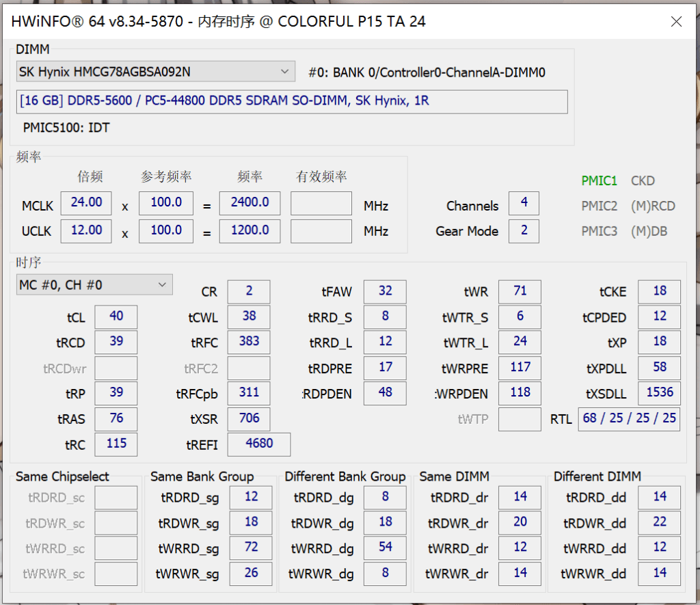Screen dimensions: 700x605
Task: Click the tRRD_S value 8
Action: 386,317
